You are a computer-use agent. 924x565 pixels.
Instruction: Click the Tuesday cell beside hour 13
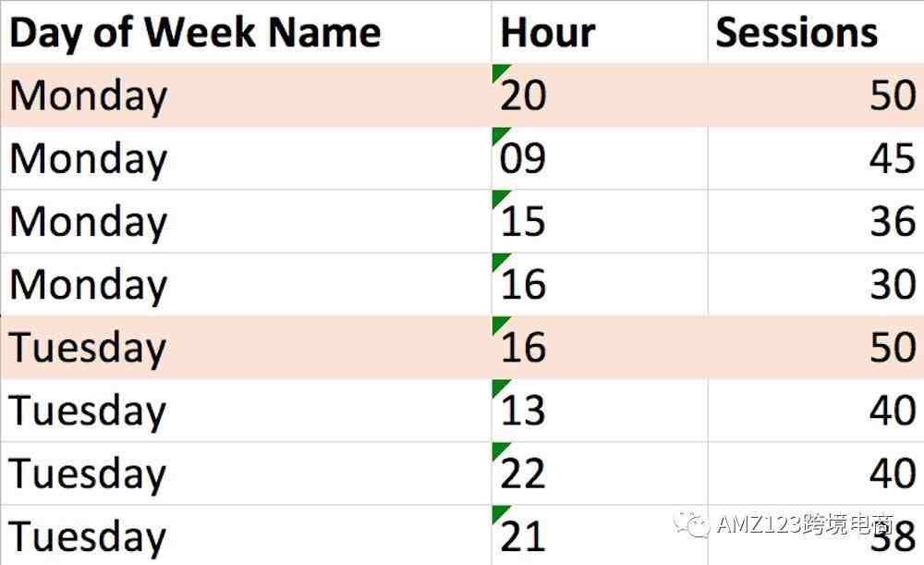[245, 410]
